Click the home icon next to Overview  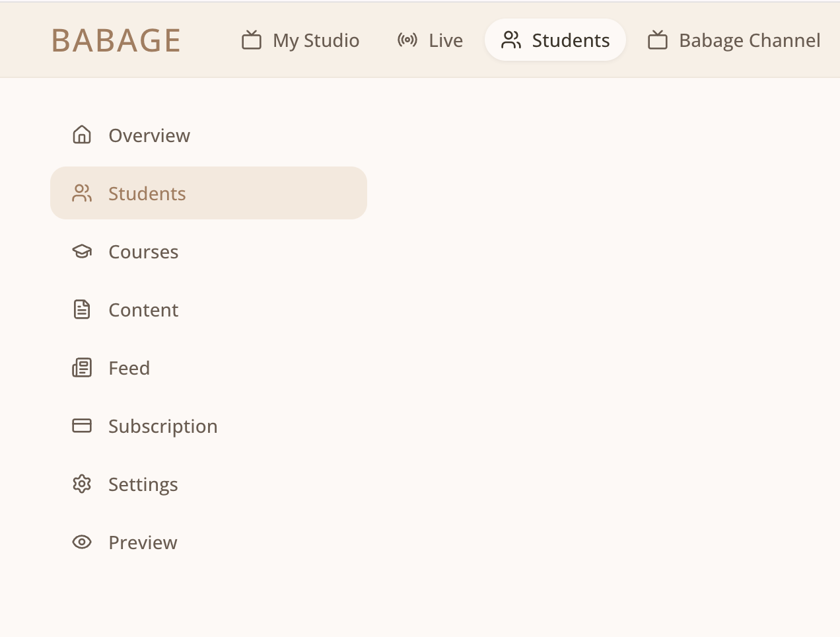coord(82,135)
